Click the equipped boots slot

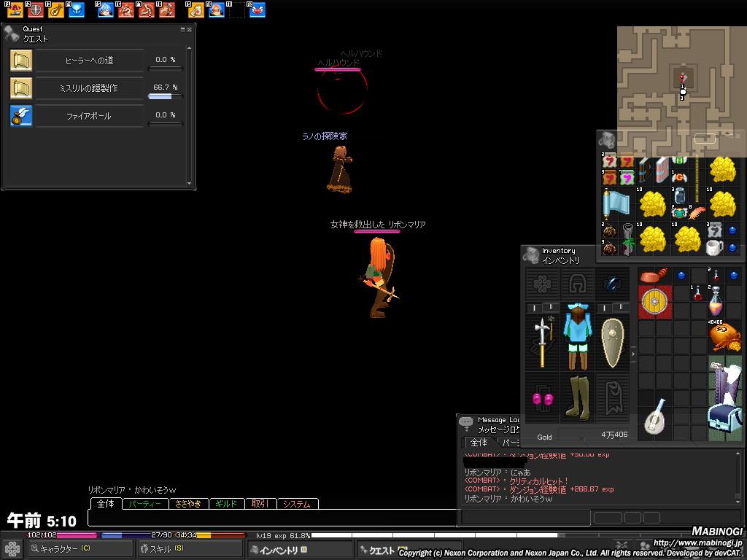click(578, 397)
